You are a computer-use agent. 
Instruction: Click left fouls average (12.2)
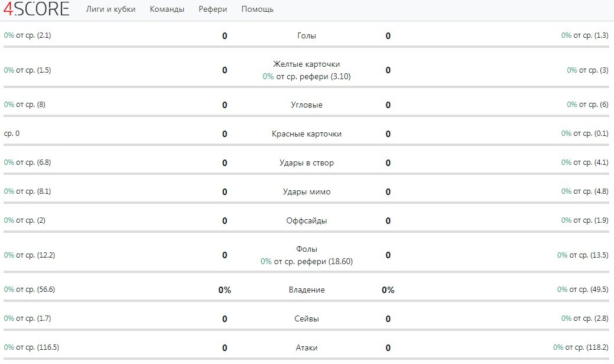(x=30, y=255)
